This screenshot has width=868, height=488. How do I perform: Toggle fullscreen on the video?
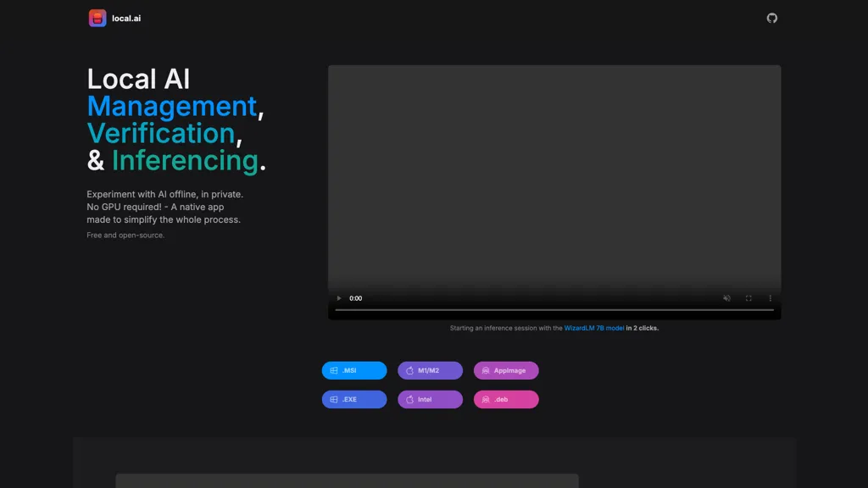click(748, 298)
